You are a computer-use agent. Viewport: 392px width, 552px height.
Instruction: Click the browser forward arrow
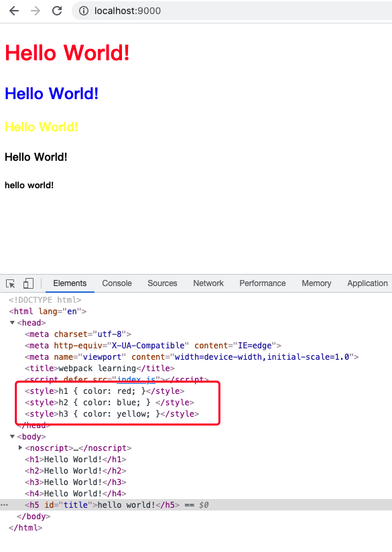[36, 11]
